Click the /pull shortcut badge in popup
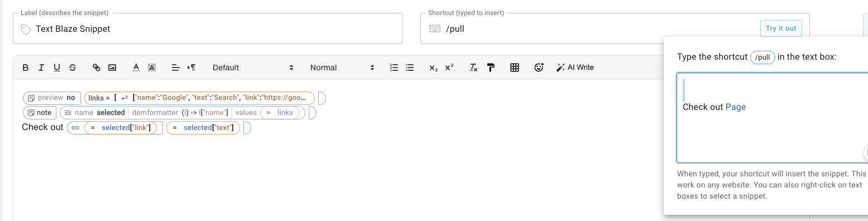 [763, 57]
